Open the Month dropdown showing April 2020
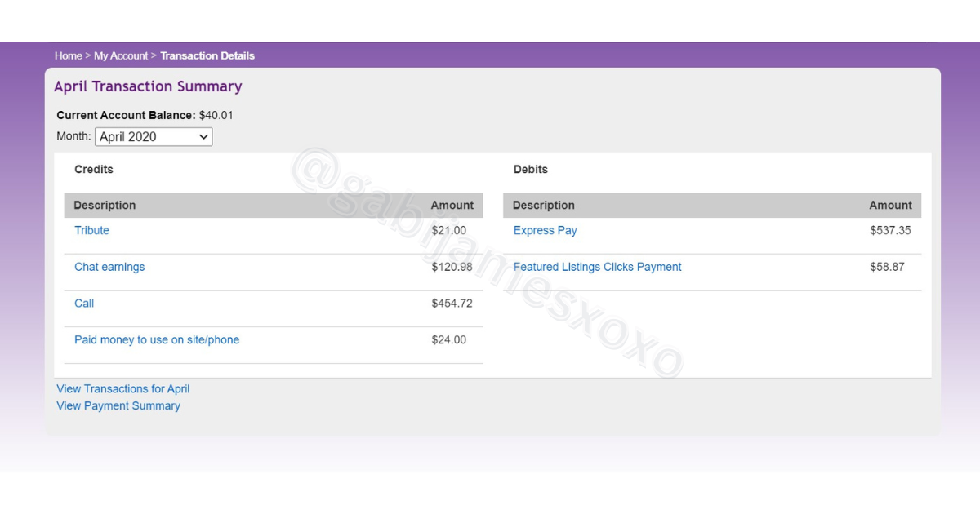The height and width of the screenshot is (514, 980). 154,137
